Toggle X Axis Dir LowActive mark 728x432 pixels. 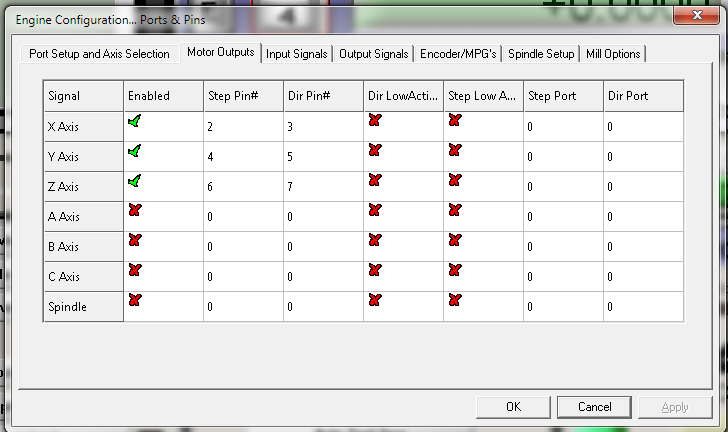375,121
